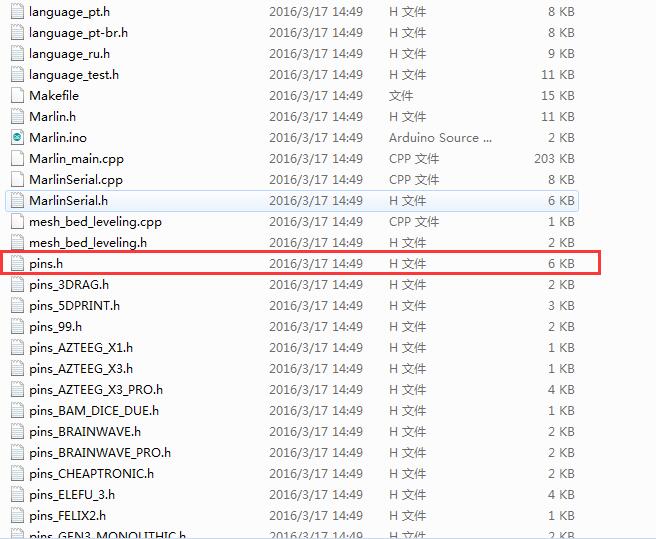The height and width of the screenshot is (539, 656).
Task: Click the file icon beside language_pt.h
Action: click(17, 11)
